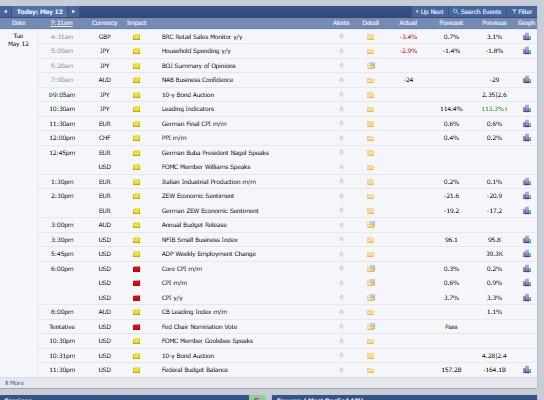Open the Today: May 12 date picker
544x400 pixels.
[x=40, y=12]
